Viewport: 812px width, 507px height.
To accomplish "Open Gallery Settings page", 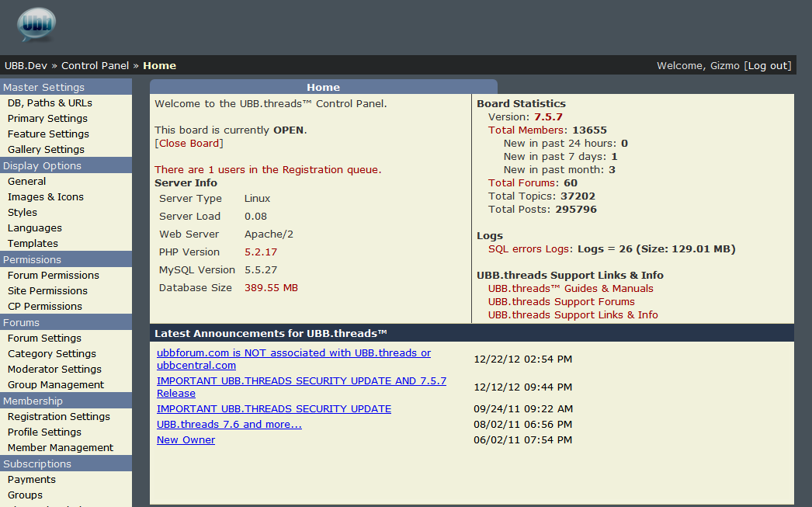I will point(46,150).
